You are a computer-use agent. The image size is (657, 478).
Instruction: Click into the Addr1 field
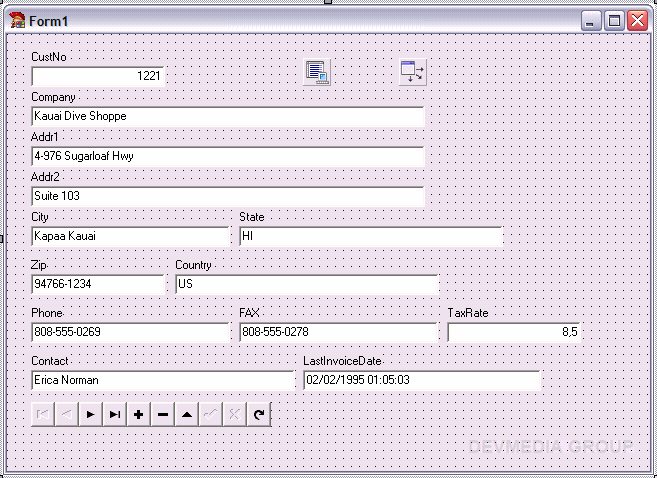pos(227,156)
